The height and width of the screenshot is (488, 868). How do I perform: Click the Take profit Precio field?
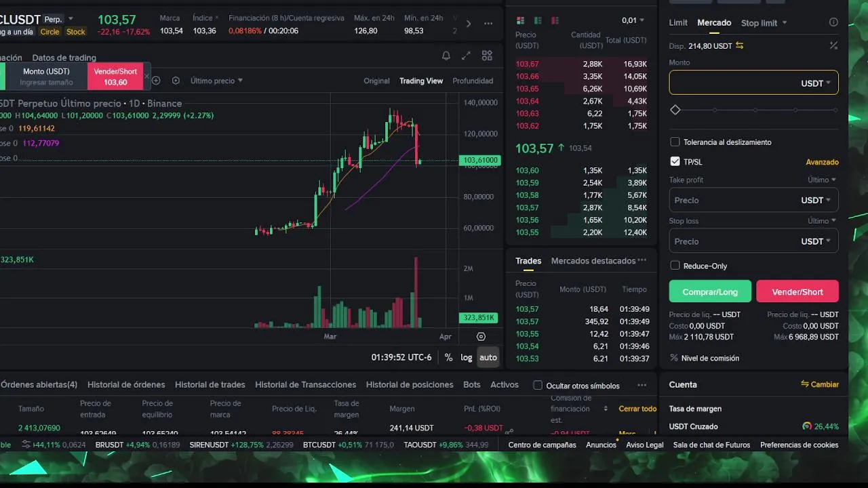tap(753, 200)
